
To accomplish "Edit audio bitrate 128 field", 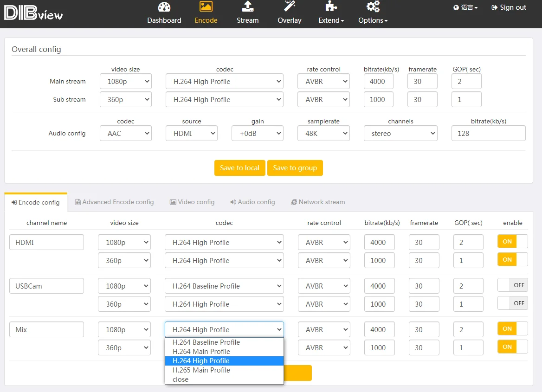I will pos(489,134).
